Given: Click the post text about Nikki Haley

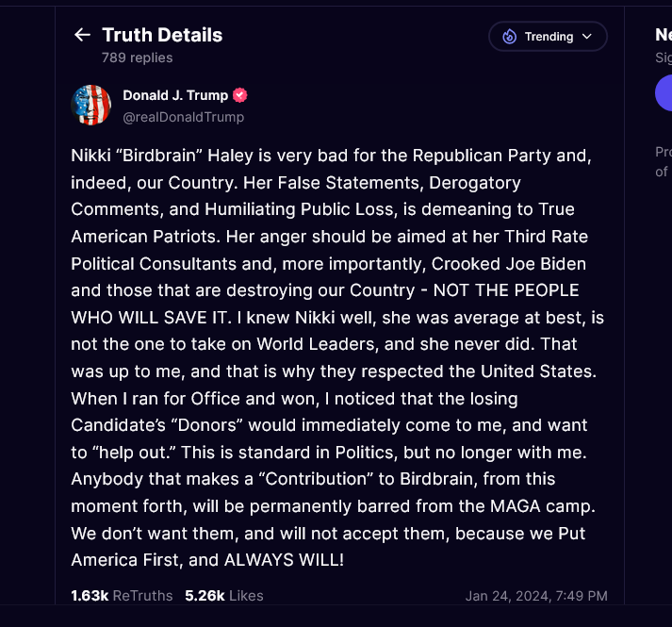Looking at the screenshot, I should coord(337,357).
